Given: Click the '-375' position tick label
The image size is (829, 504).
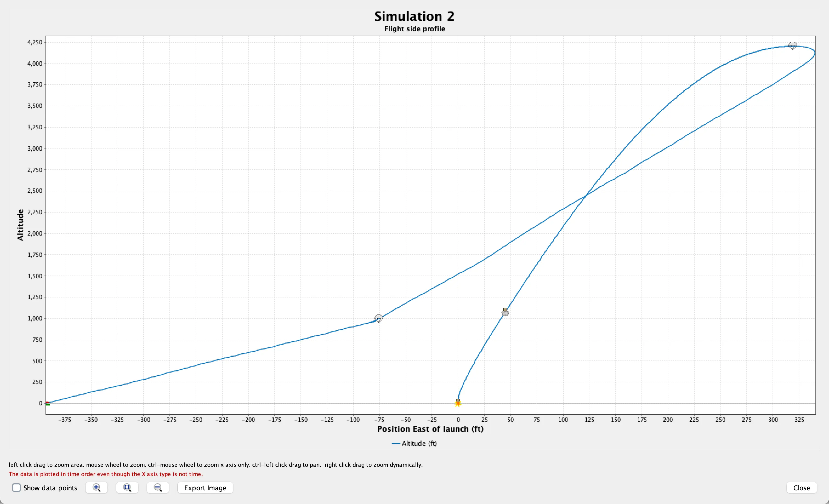Looking at the screenshot, I should tap(65, 420).
